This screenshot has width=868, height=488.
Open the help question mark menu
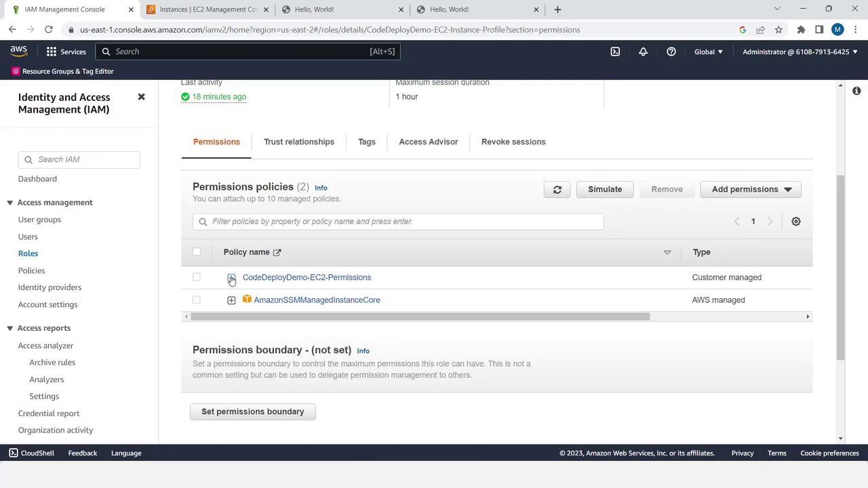[x=671, y=52]
